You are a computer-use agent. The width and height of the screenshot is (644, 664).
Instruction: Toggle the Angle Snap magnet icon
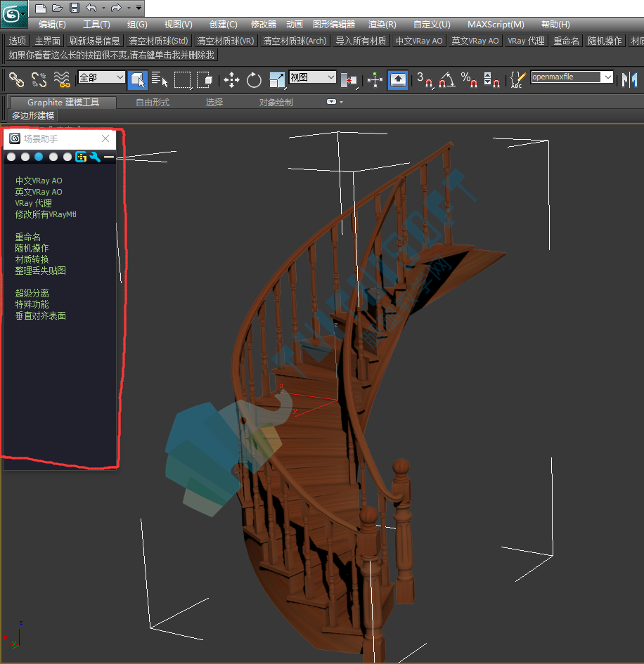tap(447, 79)
